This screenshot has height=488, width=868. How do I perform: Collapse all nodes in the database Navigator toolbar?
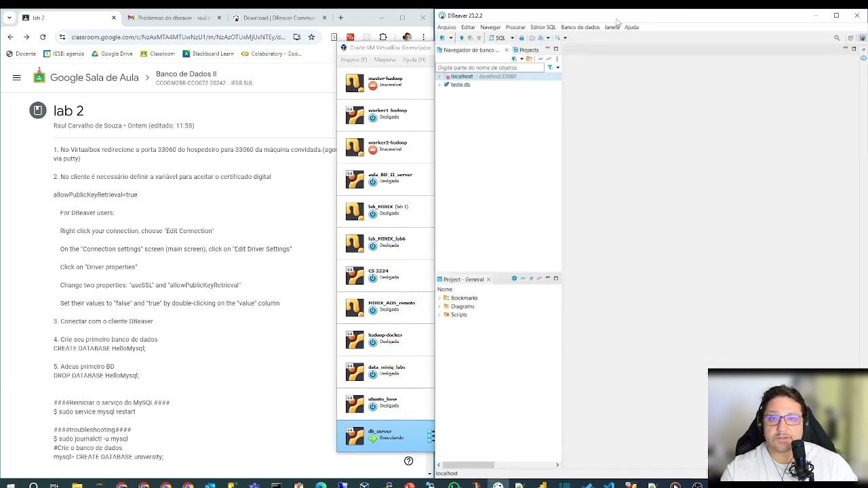point(540,59)
